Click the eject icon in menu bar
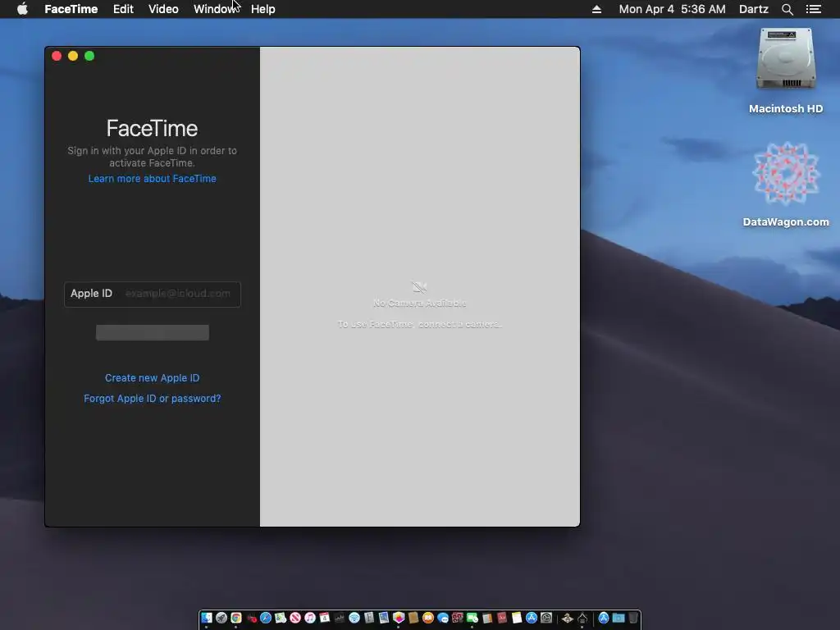 click(596, 9)
